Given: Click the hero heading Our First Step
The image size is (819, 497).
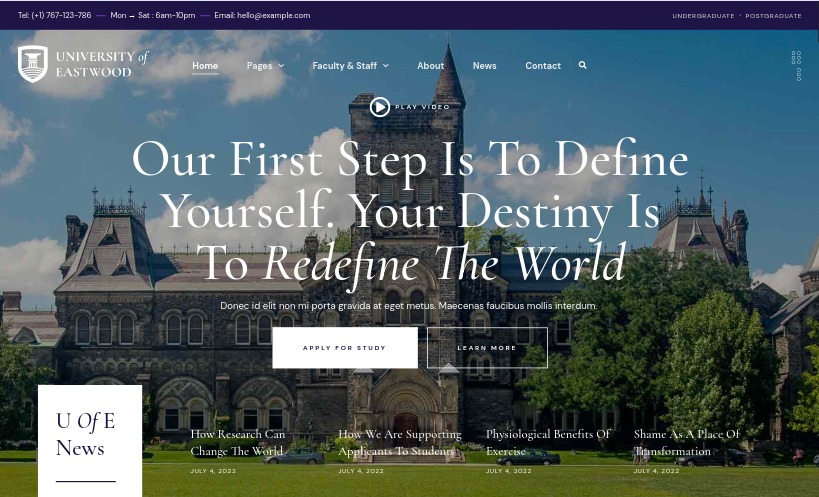Looking at the screenshot, I should point(410,213).
